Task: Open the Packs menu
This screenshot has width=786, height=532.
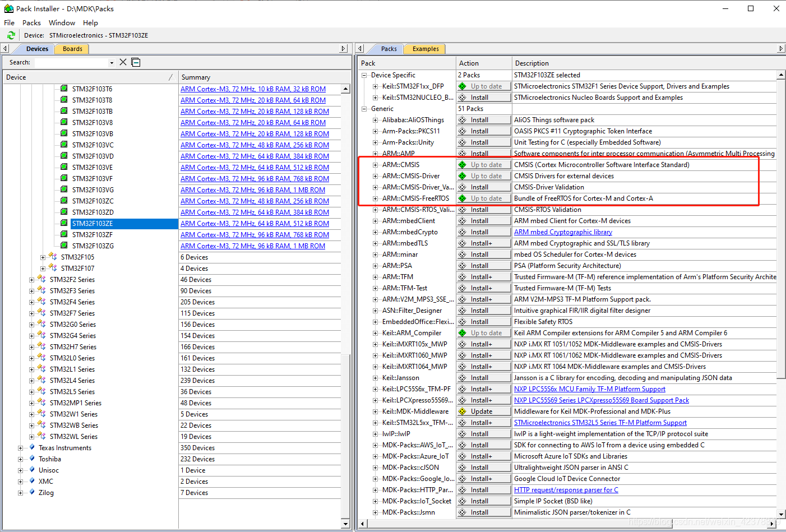Action: (x=31, y=23)
